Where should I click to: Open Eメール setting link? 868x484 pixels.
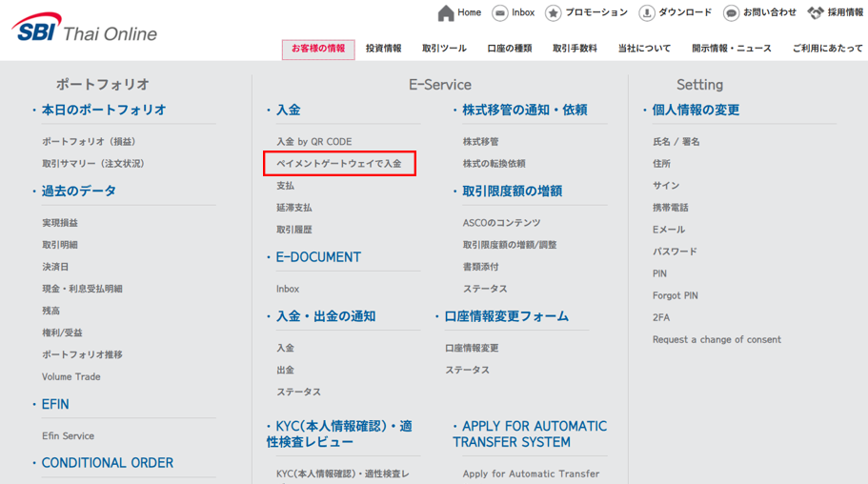tap(669, 230)
